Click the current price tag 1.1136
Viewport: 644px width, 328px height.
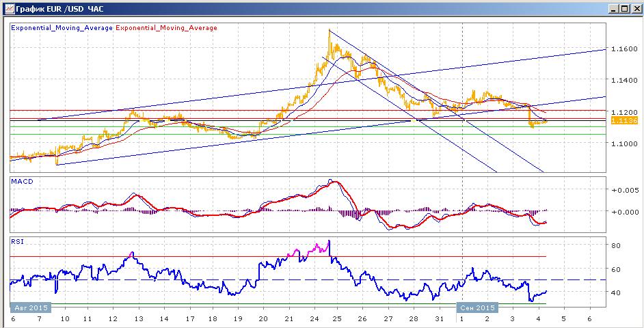(x=624, y=120)
